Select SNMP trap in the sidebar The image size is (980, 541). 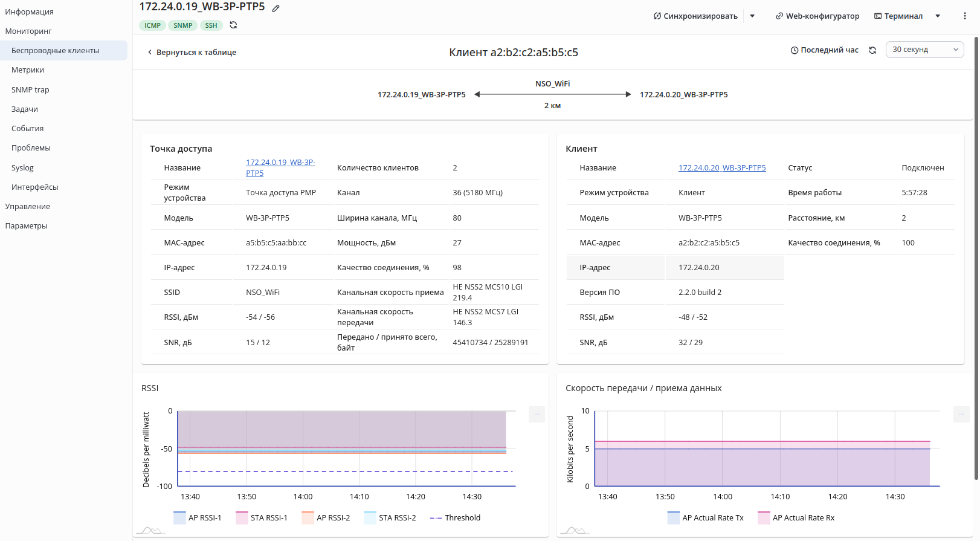click(30, 90)
